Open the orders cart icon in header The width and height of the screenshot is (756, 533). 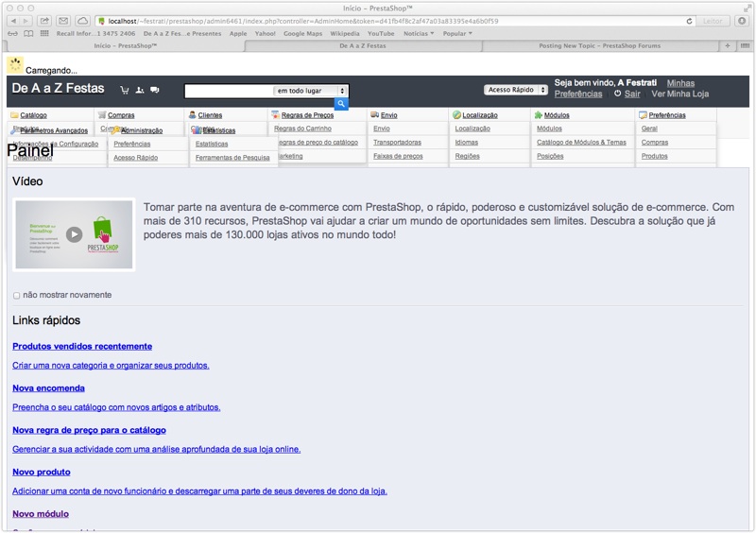click(x=125, y=90)
